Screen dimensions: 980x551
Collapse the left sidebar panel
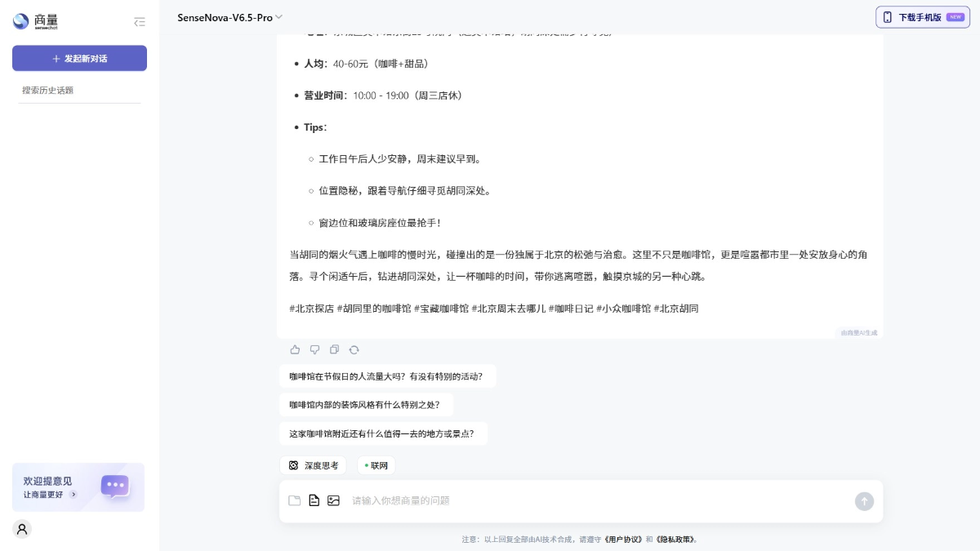(x=140, y=22)
